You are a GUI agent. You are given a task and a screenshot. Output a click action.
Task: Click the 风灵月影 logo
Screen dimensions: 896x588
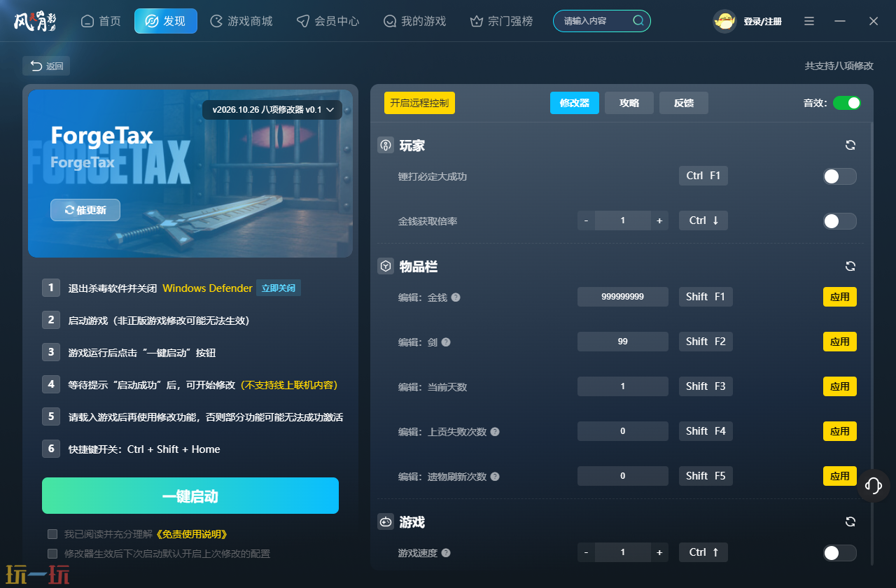pos(35,21)
